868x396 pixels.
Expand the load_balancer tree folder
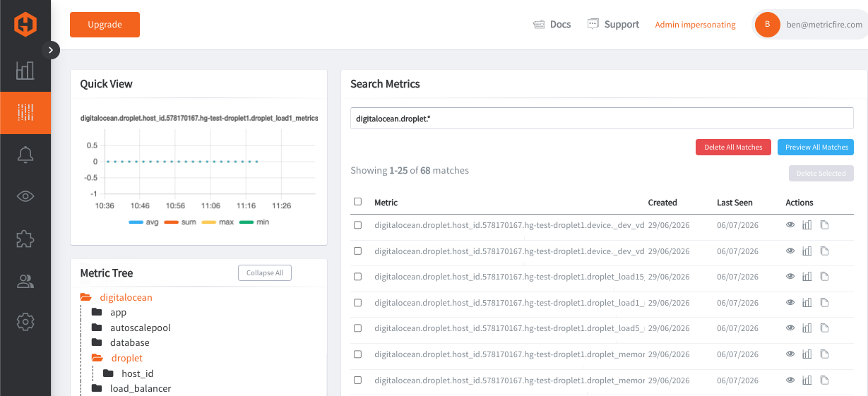point(97,389)
